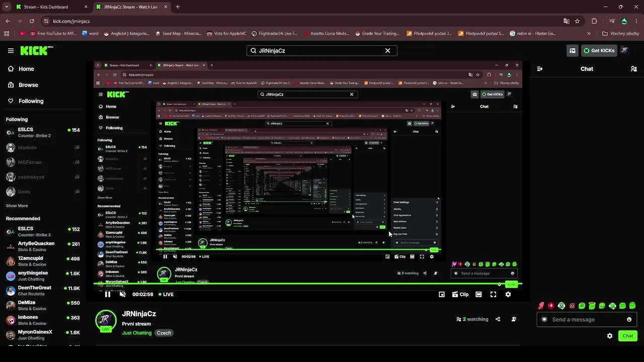Open the browser tab search dropdown
Viewport: 644px width, 362px height.
[x=7, y=7]
